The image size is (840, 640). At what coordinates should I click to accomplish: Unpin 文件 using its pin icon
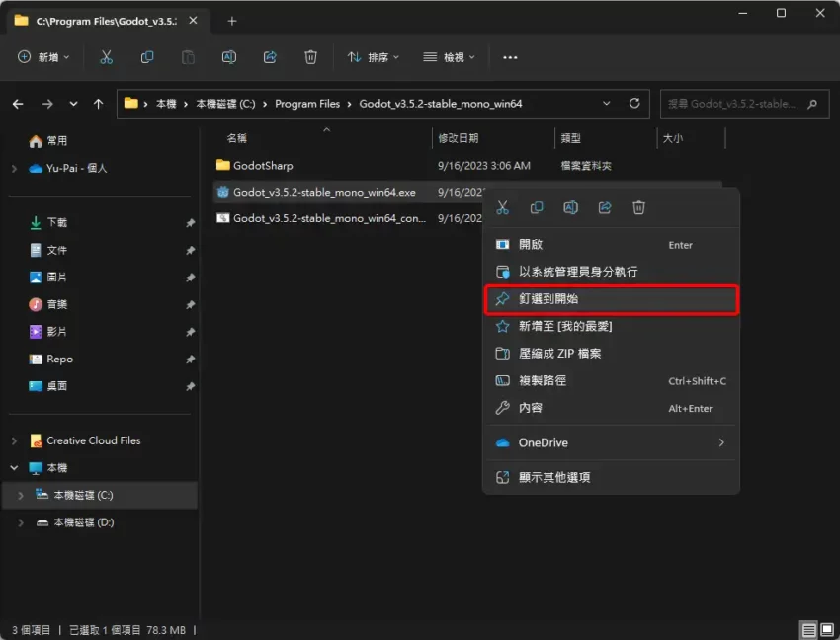click(x=190, y=250)
